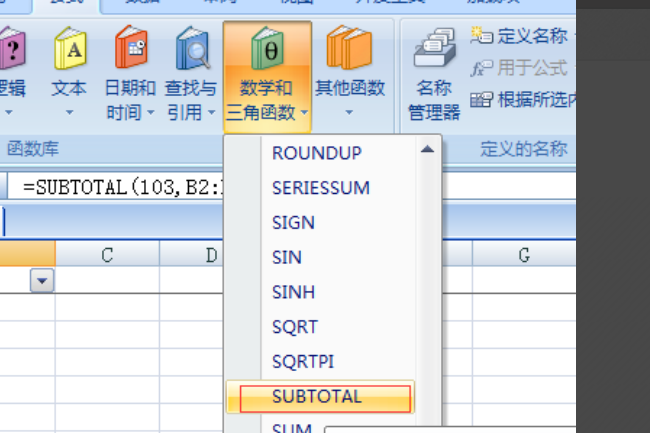Choose ROUNDUP in the function menu
This screenshot has height=433, width=650.
point(317,153)
